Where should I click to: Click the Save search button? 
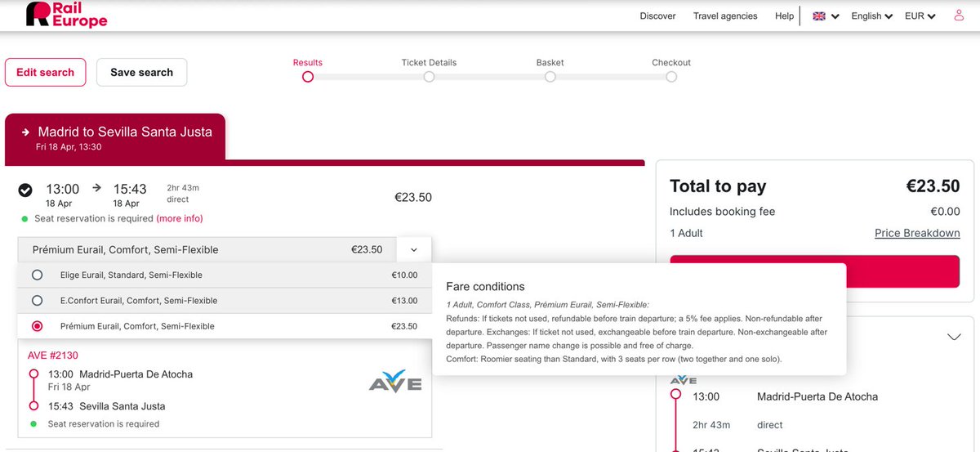pyautogui.click(x=141, y=72)
